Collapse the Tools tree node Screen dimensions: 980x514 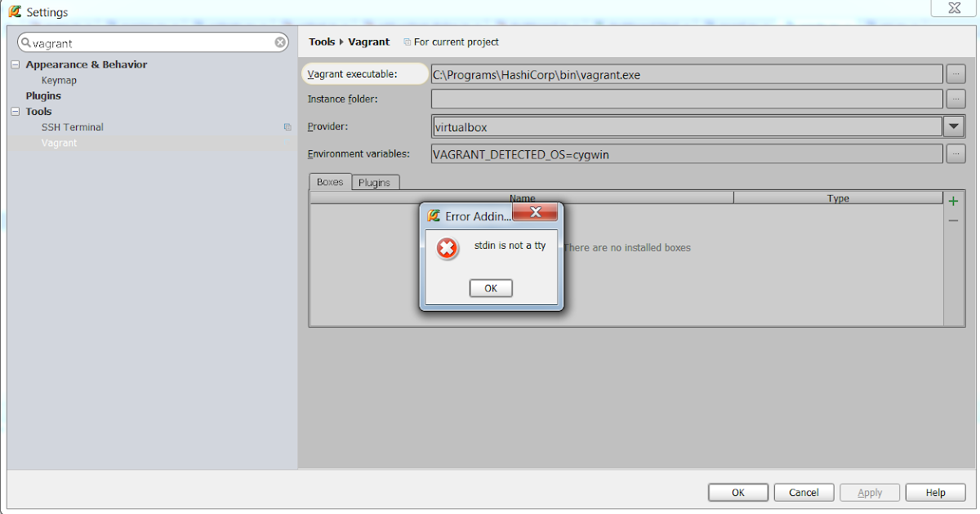pyautogui.click(x=15, y=111)
